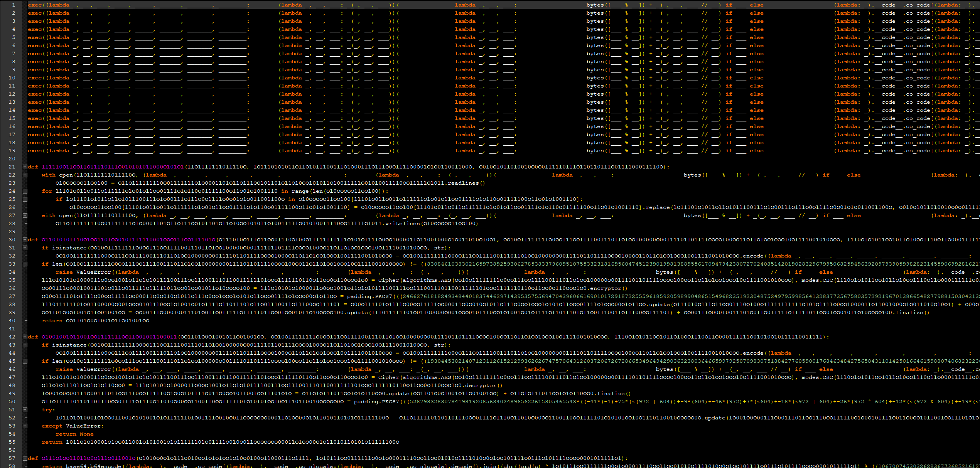Collapse the def fold marker on line 42
The image size is (980, 468).
point(25,337)
